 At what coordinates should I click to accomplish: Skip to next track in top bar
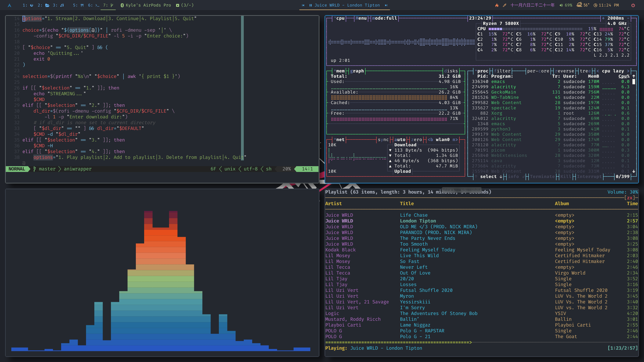click(386, 5)
